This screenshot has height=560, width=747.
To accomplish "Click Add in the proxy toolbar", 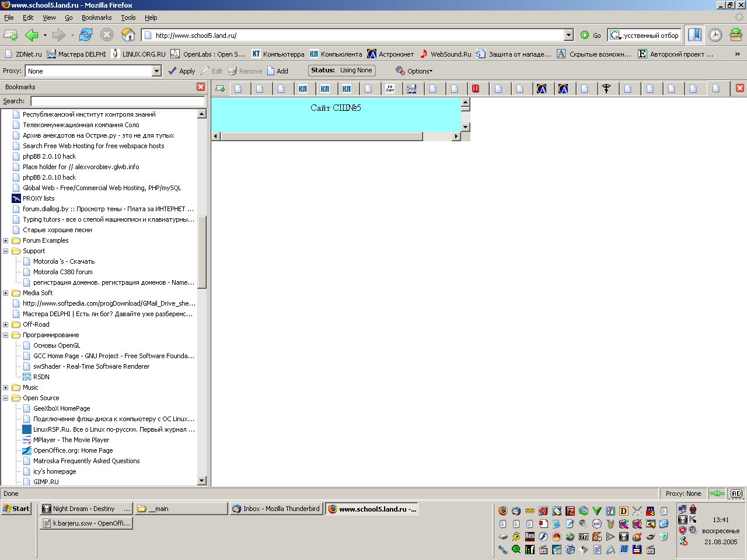I will (x=278, y=71).
